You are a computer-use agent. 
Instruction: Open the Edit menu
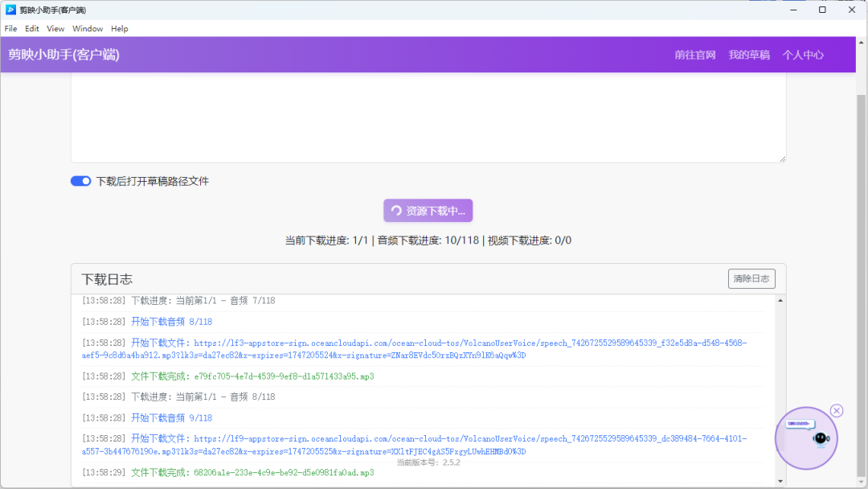coord(32,29)
